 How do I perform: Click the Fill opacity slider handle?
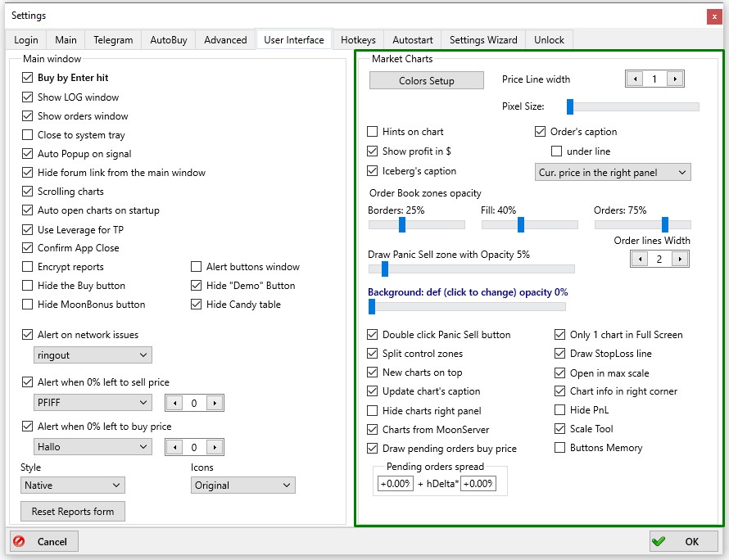521,224
